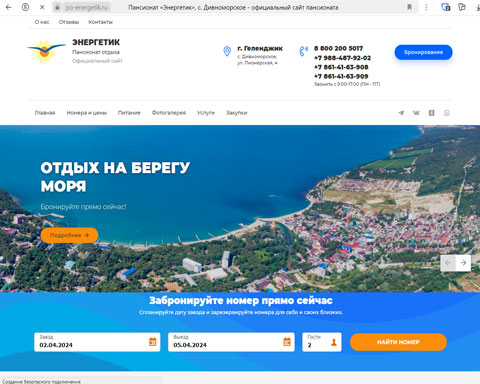Click the phone handset icon

[x=303, y=51]
